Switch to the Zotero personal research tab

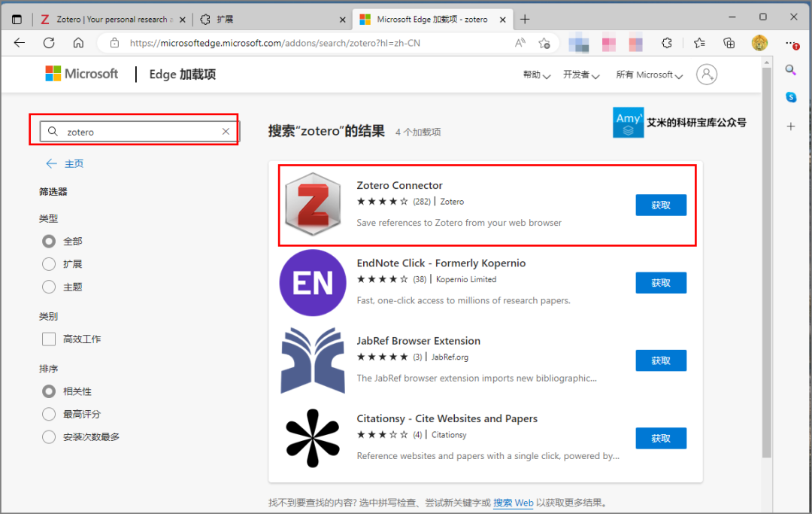pyautogui.click(x=114, y=19)
